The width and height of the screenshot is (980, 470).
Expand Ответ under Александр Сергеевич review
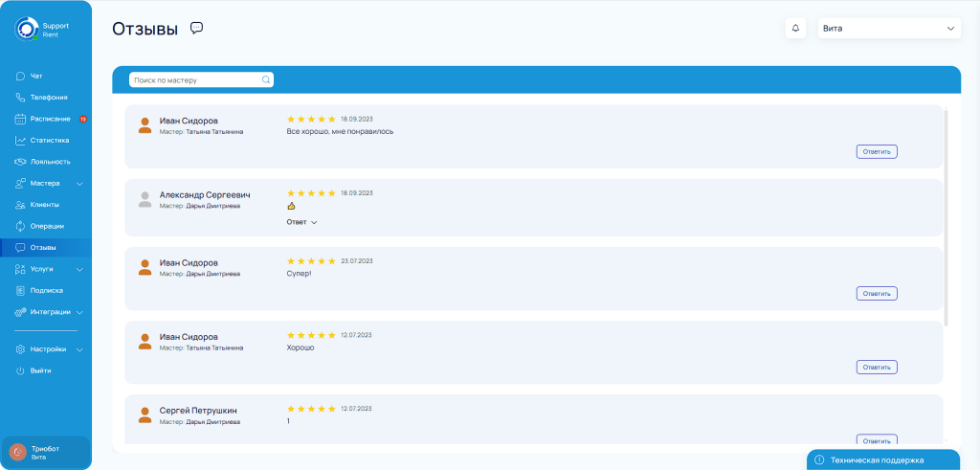[x=301, y=222]
